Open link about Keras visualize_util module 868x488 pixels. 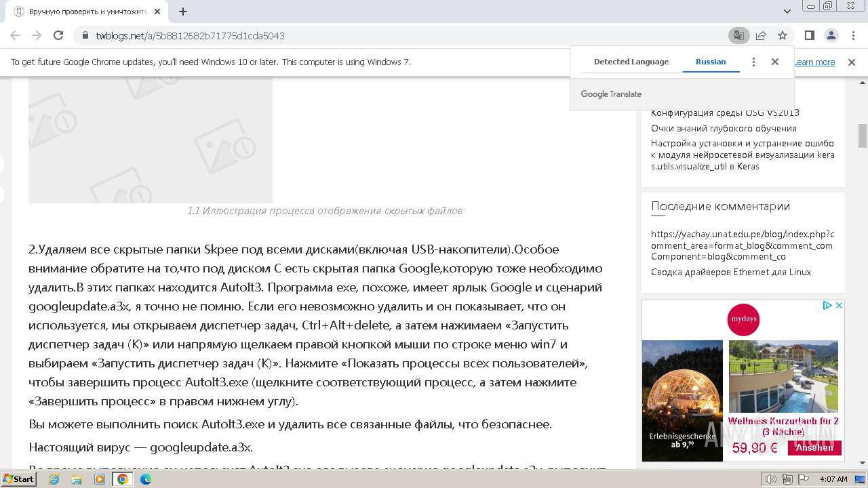743,155
